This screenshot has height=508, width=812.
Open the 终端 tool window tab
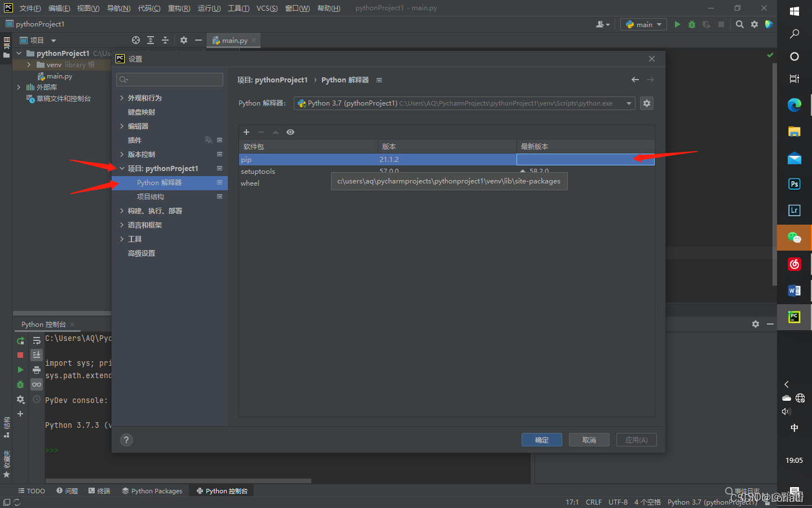[x=99, y=491]
